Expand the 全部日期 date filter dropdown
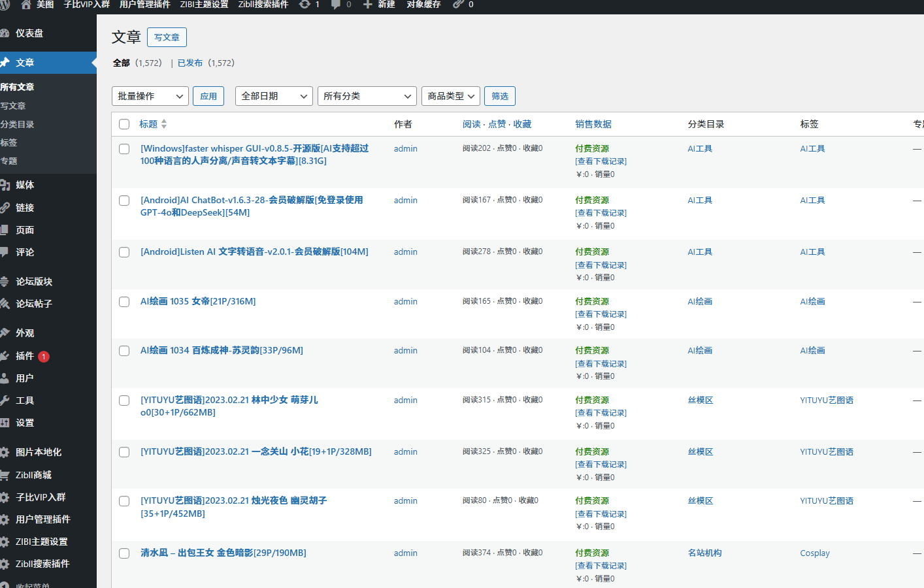 (x=274, y=96)
